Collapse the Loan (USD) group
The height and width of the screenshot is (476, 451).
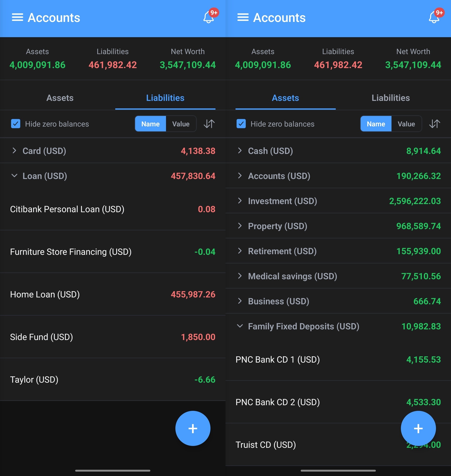pos(113,176)
